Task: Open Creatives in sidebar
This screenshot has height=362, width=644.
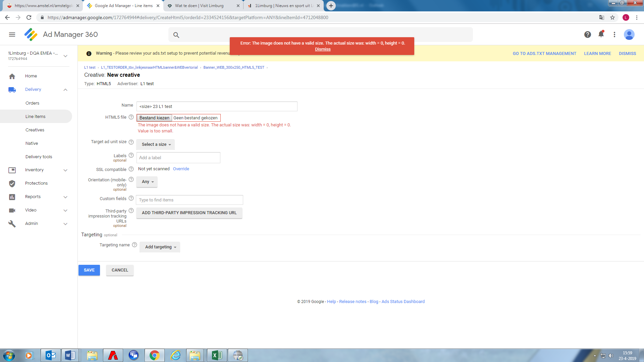Action: pyautogui.click(x=35, y=130)
